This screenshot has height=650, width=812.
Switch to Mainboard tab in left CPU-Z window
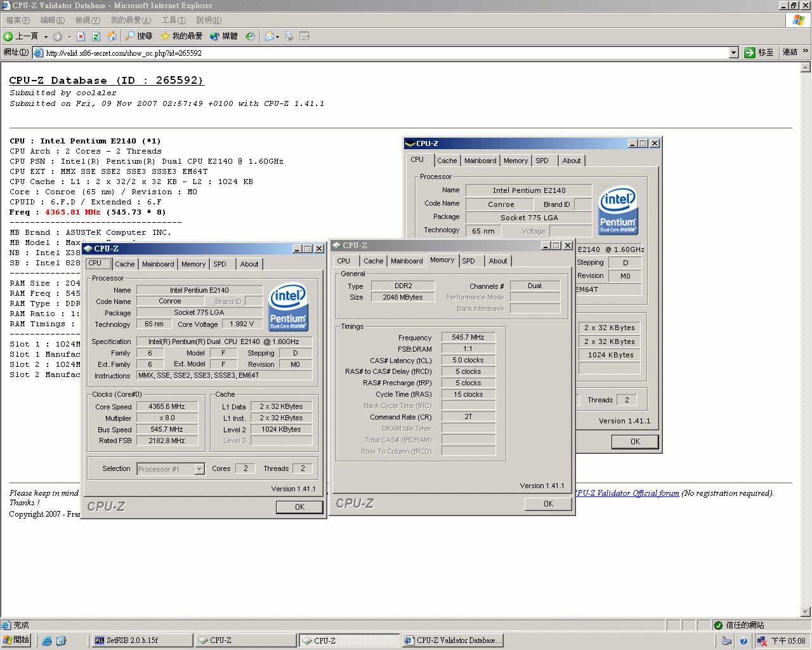[x=158, y=264]
